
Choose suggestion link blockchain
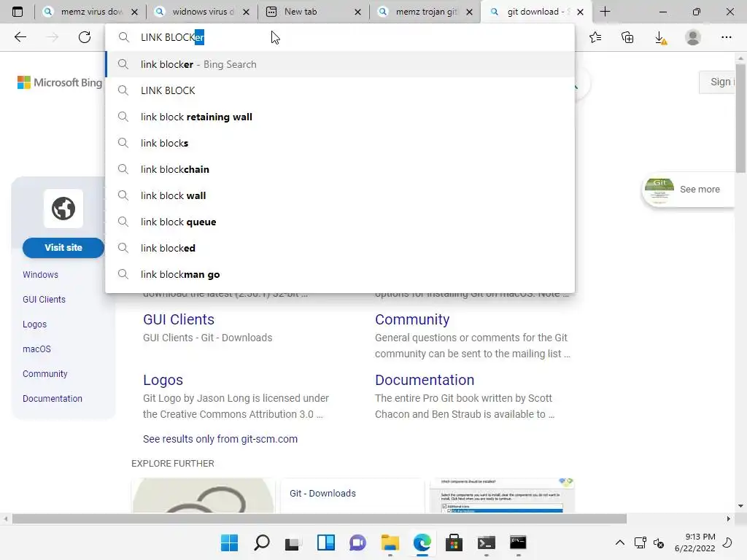click(x=340, y=169)
